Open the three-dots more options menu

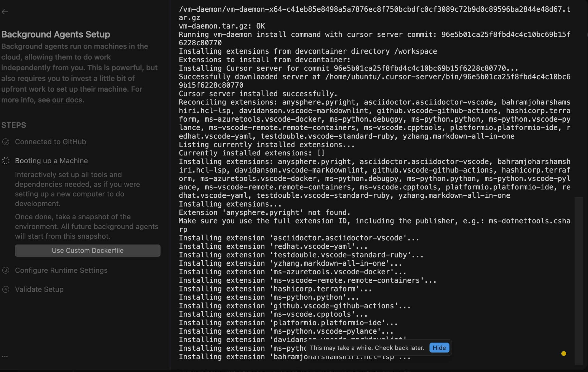click(x=5, y=356)
